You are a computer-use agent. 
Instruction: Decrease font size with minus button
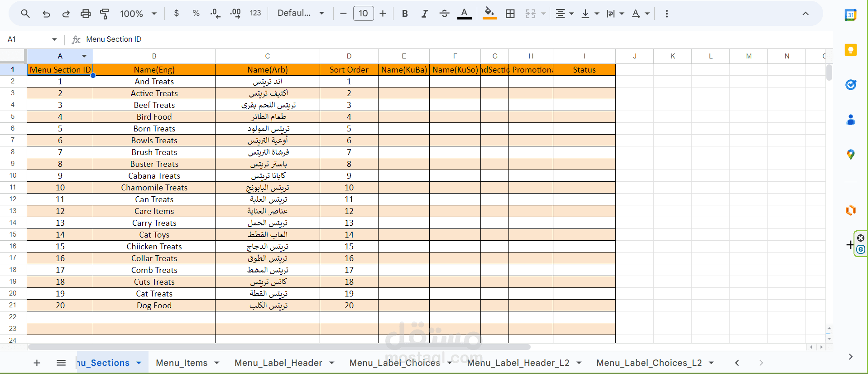click(x=343, y=14)
